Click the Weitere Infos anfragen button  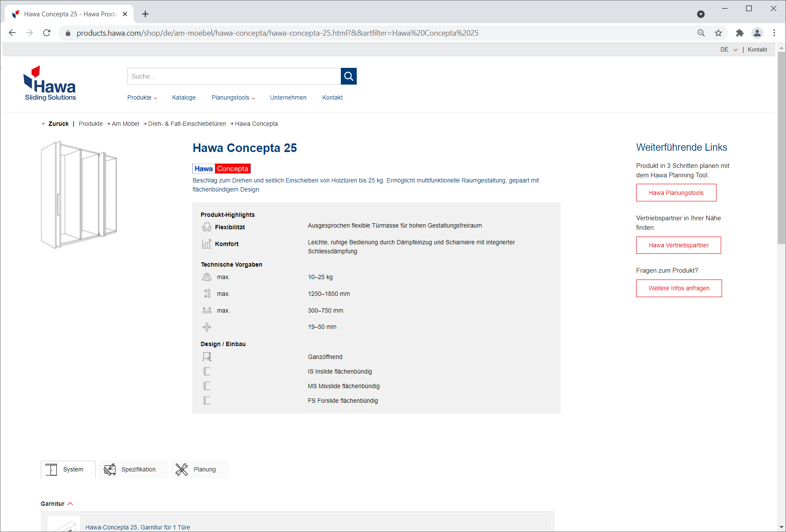pos(679,288)
